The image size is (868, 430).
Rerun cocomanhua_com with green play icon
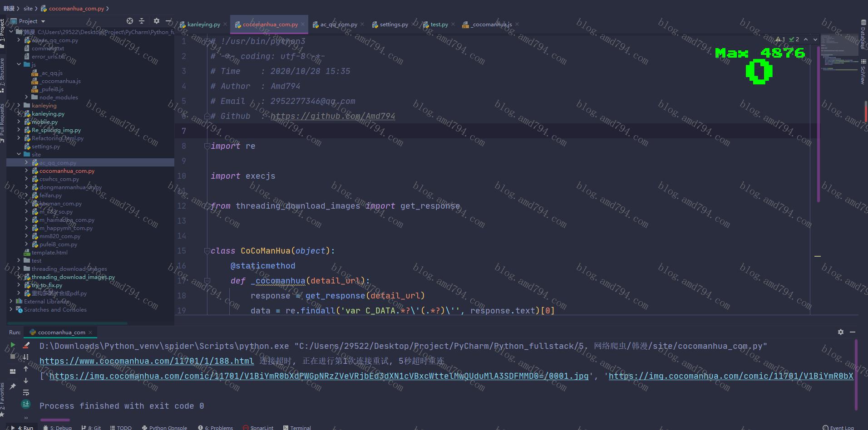pyautogui.click(x=13, y=345)
